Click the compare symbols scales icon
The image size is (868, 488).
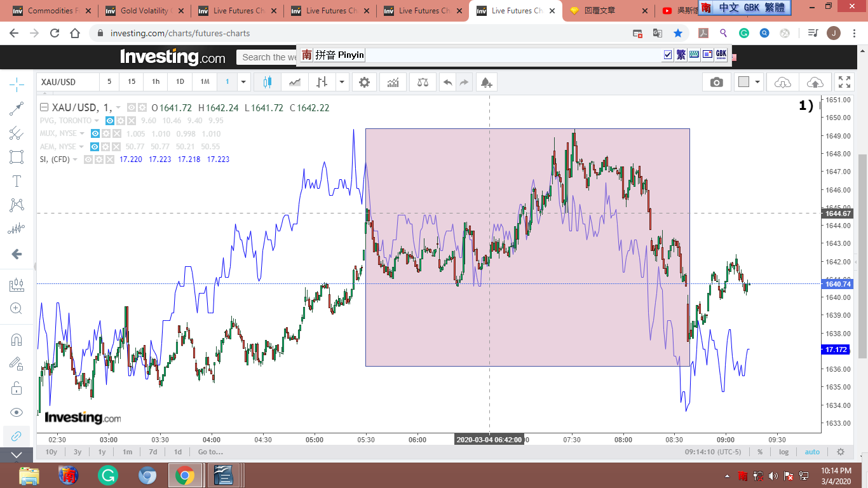tap(423, 82)
